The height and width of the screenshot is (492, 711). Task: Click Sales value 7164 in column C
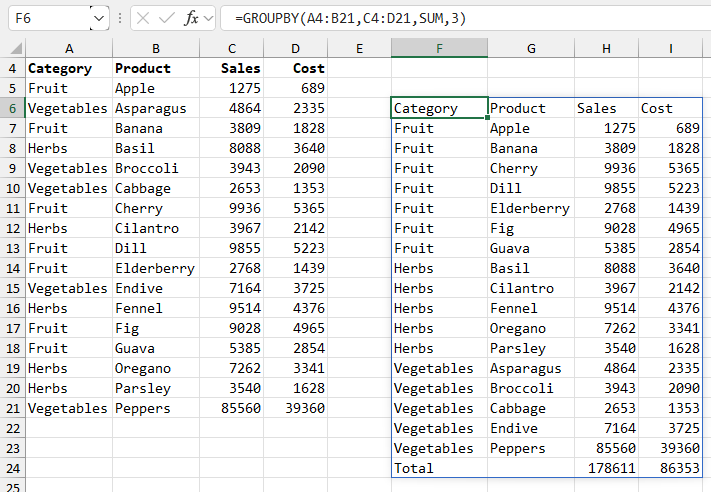(232, 288)
